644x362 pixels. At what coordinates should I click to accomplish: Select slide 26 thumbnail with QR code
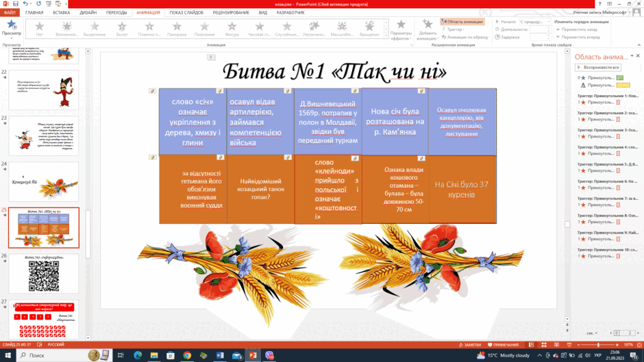tap(44, 274)
